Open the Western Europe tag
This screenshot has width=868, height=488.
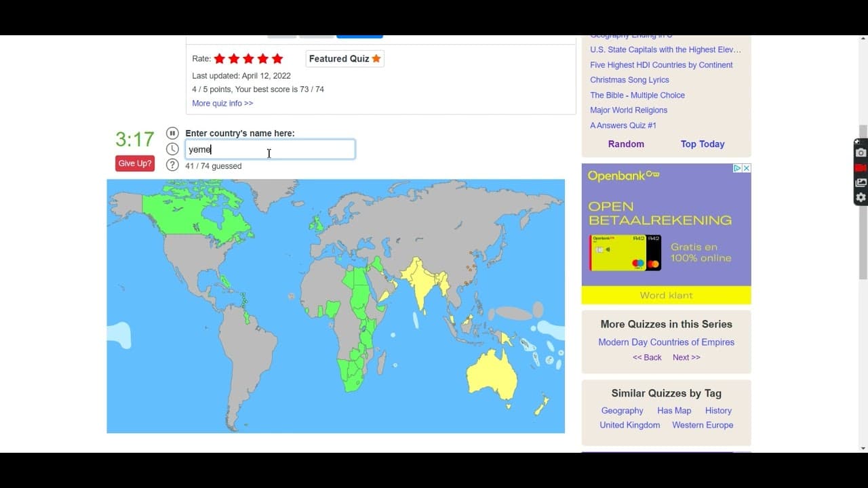703,425
